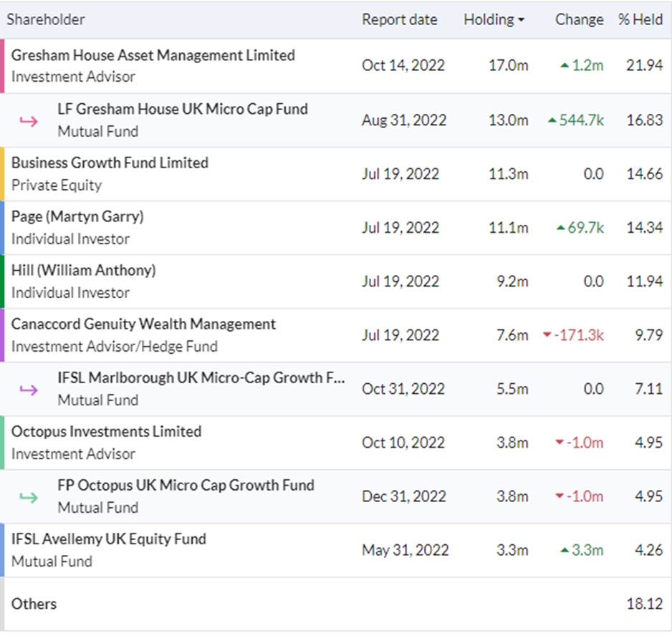Click the 9.79 percent held value
This screenshot has width=672, height=636.
click(x=649, y=335)
